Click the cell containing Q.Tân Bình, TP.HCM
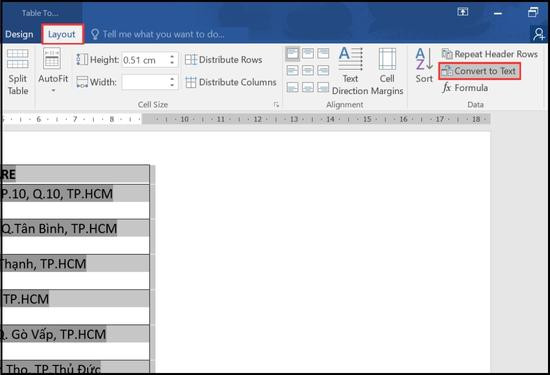 pos(75,237)
